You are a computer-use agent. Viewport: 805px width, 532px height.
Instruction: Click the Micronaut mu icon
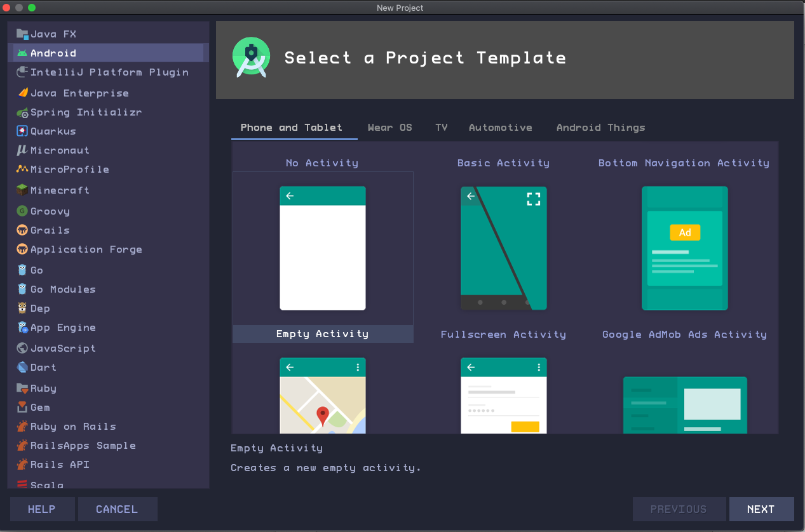coord(22,150)
